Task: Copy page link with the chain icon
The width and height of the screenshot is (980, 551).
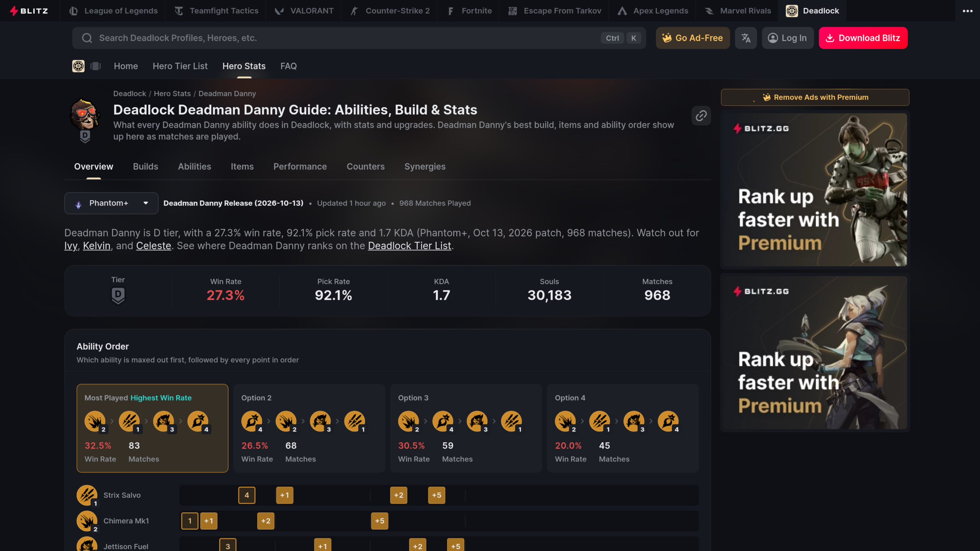Action: tap(701, 116)
